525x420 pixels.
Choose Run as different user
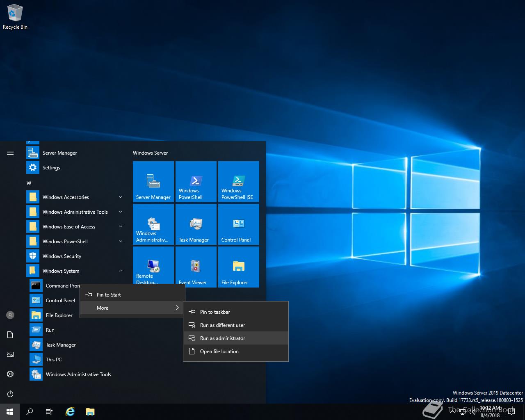(x=236, y=325)
